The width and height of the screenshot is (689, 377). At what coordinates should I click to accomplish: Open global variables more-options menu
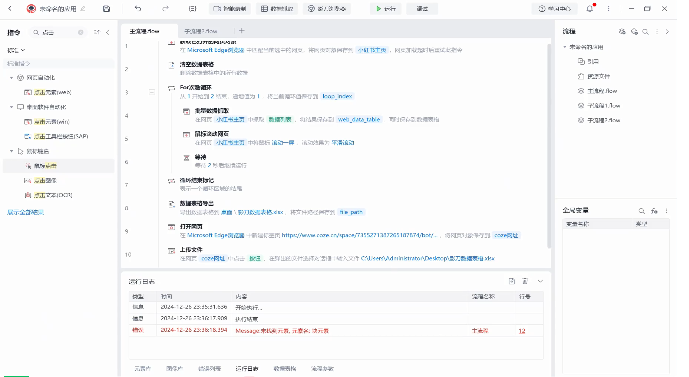[667, 211]
